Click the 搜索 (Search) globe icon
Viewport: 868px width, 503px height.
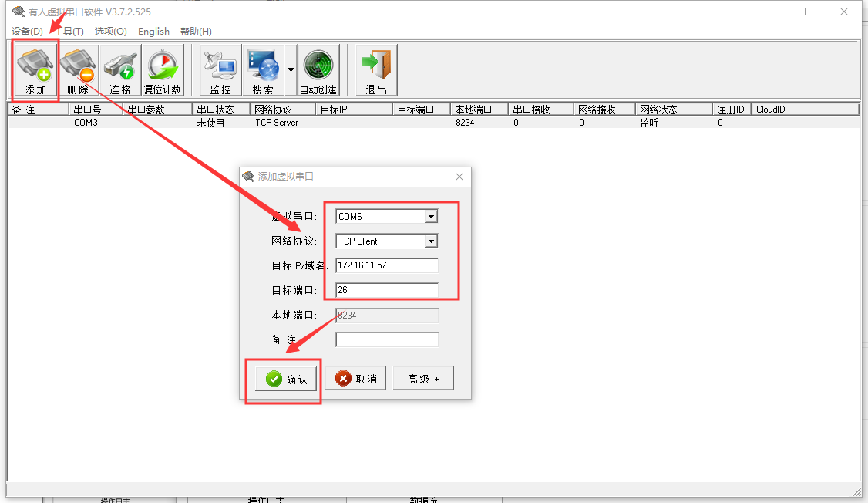coord(263,70)
